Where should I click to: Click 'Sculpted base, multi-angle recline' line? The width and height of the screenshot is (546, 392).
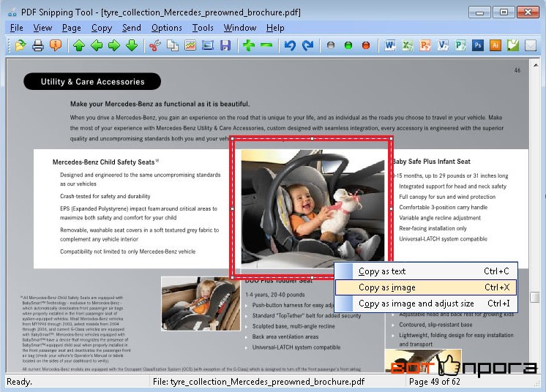[x=293, y=326]
